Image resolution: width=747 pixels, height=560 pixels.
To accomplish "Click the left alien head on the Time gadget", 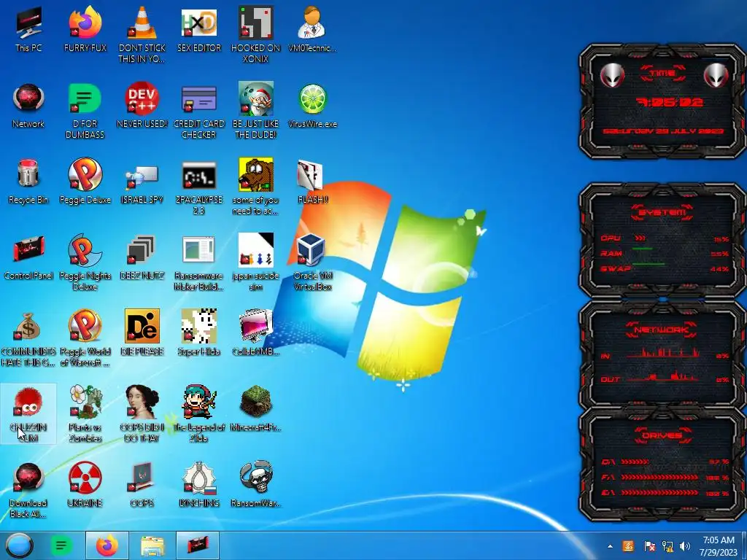I will [x=612, y=75].
